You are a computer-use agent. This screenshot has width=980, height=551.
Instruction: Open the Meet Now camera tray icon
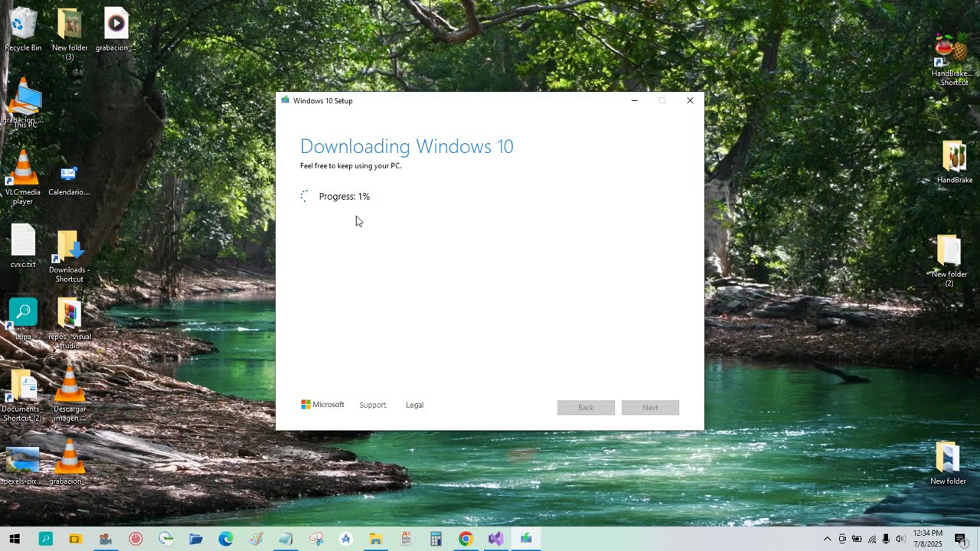842,539
